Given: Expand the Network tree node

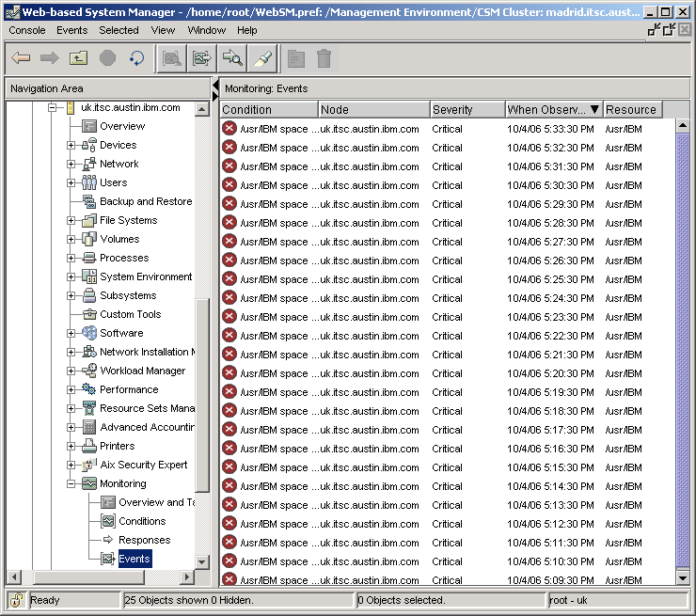Looking at the screenshot, I should tap(71, 165).
